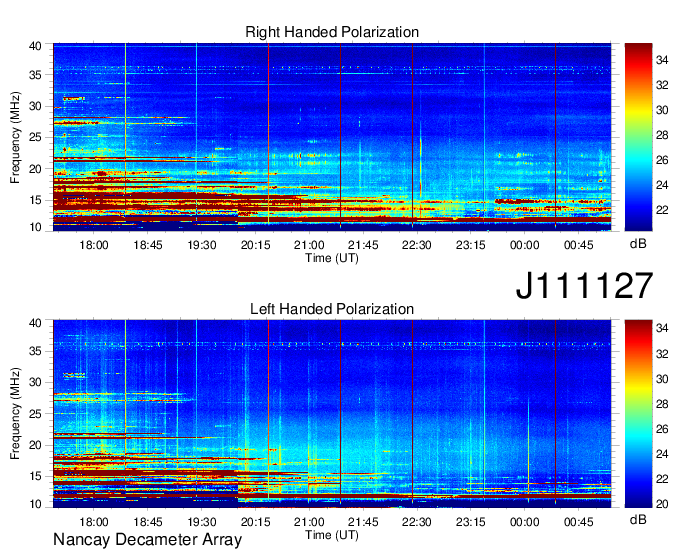Click the Left Handed Polarization spectrogram
The height and width of the screenshot is (552, 680).
(332, 414)
